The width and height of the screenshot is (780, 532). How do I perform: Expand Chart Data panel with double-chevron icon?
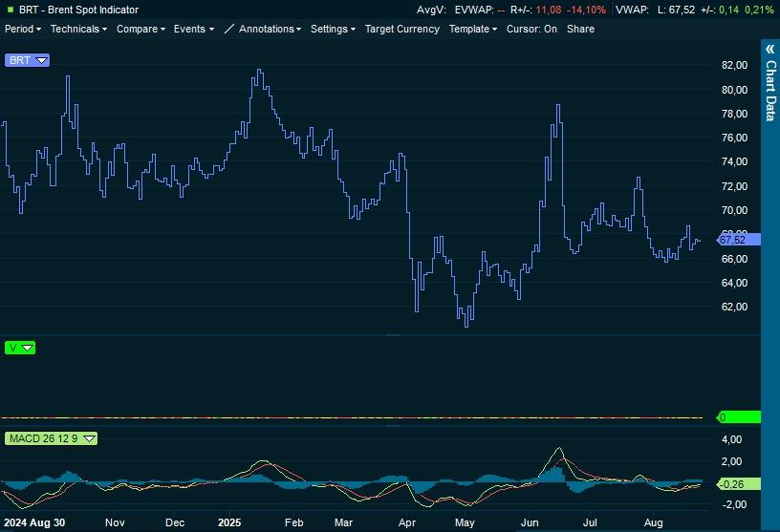point(770,48)
